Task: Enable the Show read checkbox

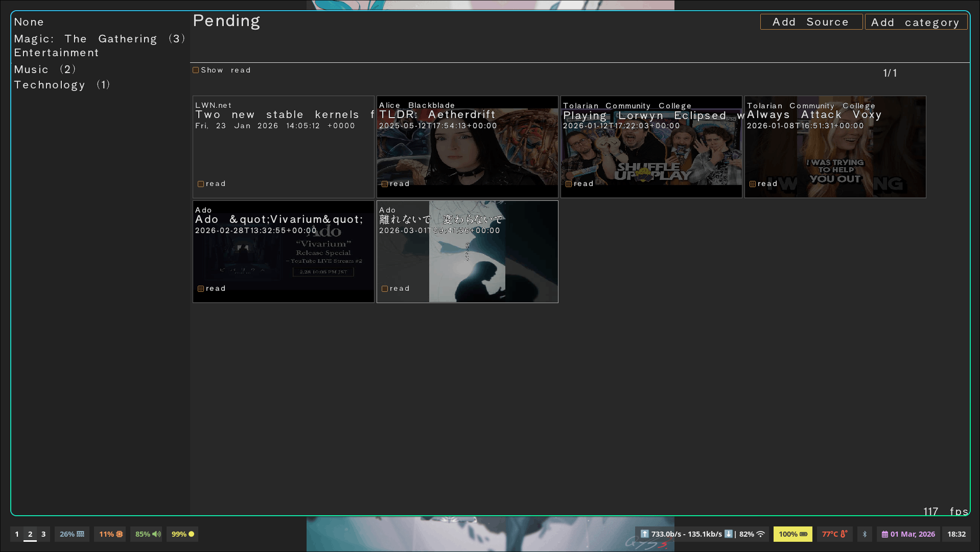Action: tap(196, 71)
